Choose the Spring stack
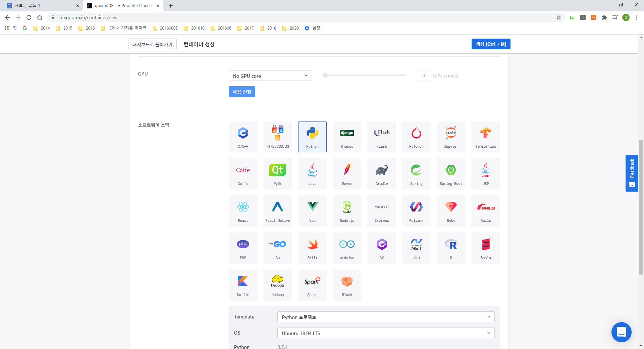The image size is (644, 349). pos(416,174)
